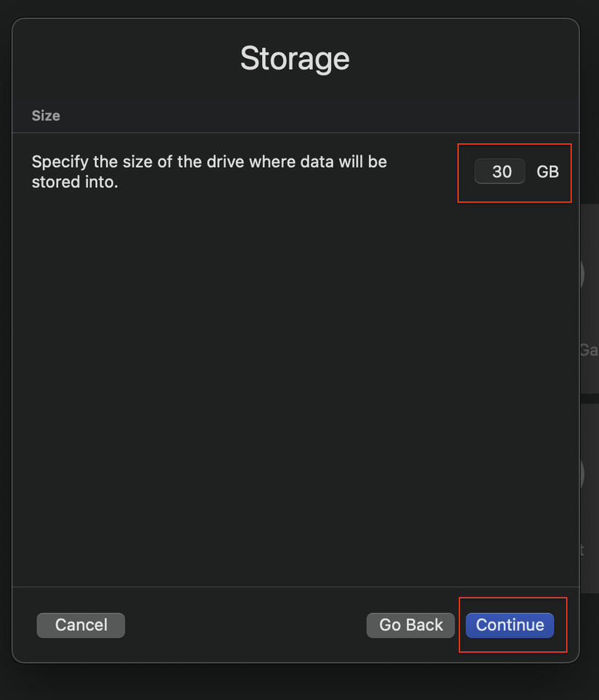Click the divider line above the buttons
This screenshot has height=700, width=599.
pos(290,587)
